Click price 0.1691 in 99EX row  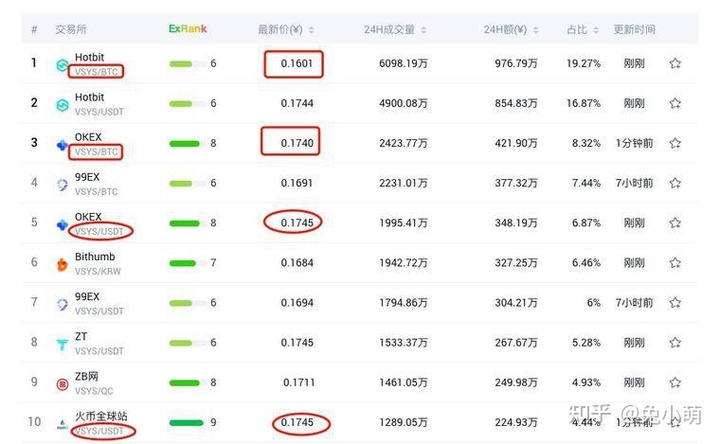[x=297, y=183]
